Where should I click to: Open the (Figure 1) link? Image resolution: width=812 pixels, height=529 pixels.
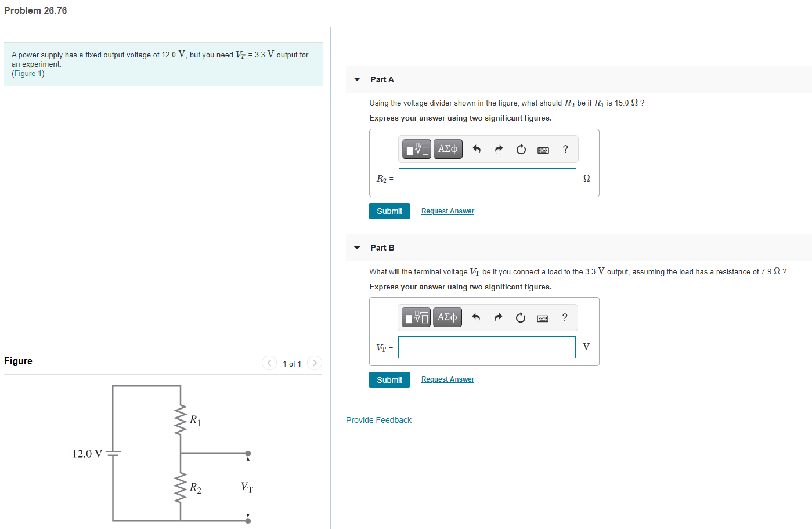[x=28, y=74]
